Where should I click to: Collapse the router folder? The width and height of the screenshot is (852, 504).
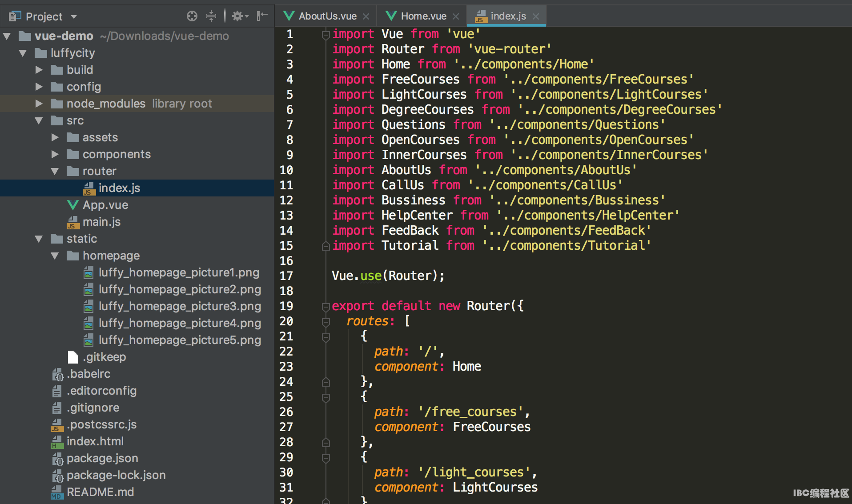click(x=55, y=171)
